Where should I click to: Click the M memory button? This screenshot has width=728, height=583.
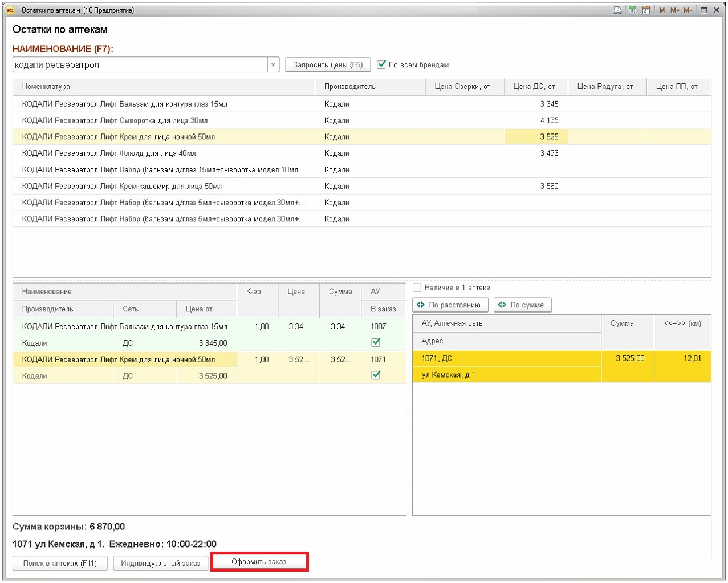(x=662, y=10)
